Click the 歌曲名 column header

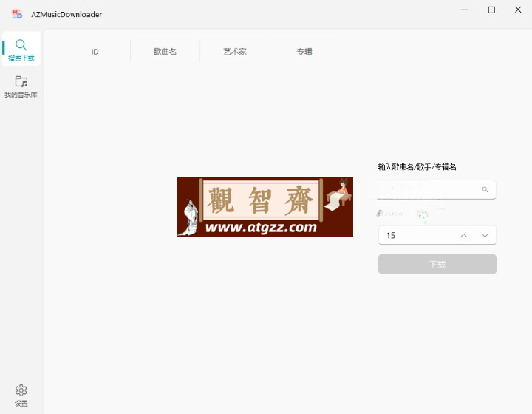click(166, 52)
